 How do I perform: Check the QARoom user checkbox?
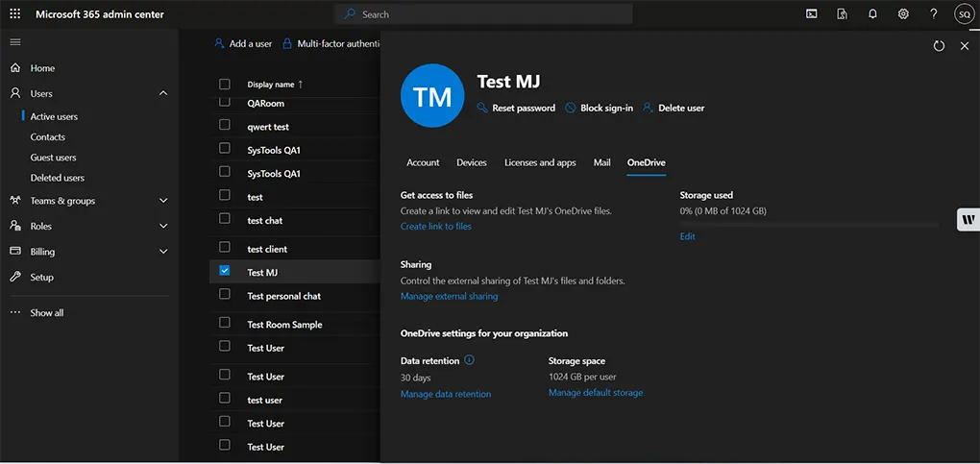pyautogui.click(x=225, y=102)
